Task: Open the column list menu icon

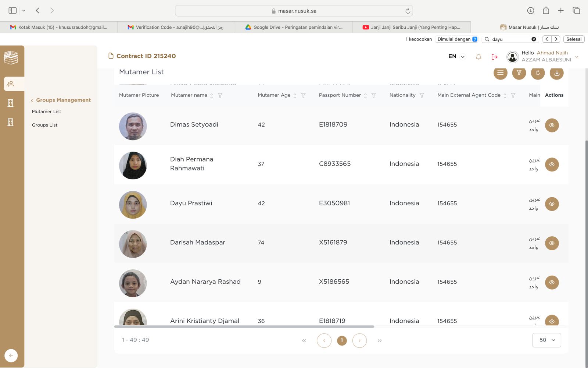Action: (x=500, y=73)
